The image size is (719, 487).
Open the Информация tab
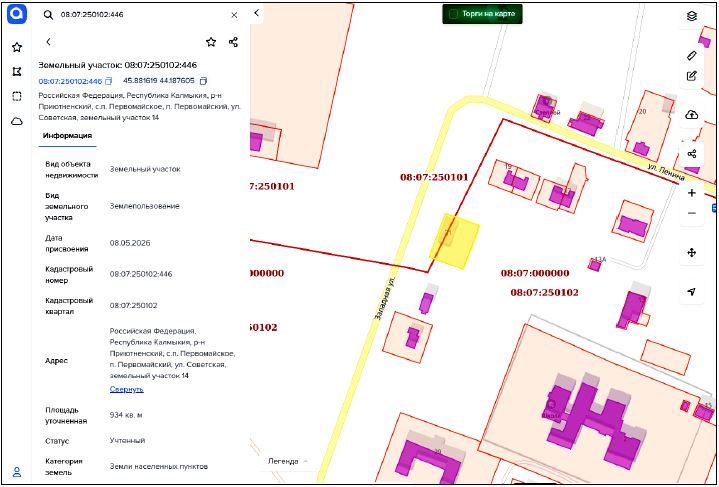click(x=67, y=136)
